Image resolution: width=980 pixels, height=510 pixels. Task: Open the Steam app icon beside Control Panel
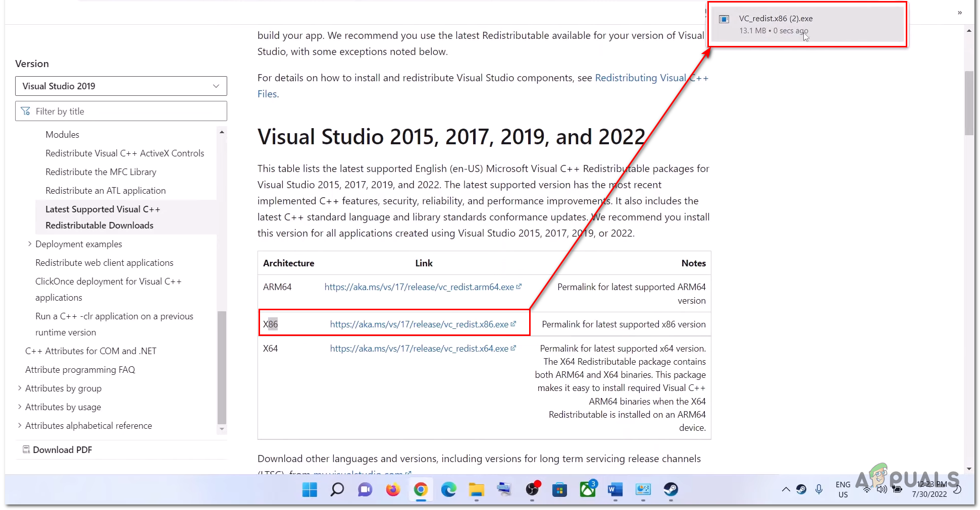pyautogui.click(x=670, y=489)
